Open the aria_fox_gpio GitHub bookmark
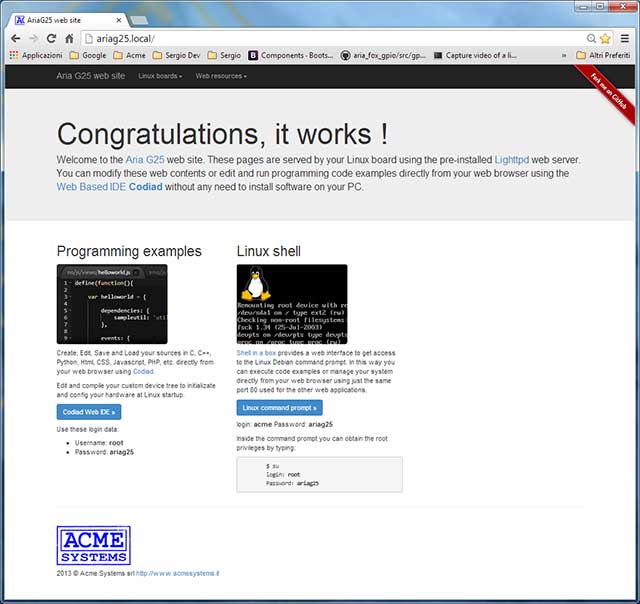Image resolution: width=640 pixels, height=604 pixels. tap(383, 55)
